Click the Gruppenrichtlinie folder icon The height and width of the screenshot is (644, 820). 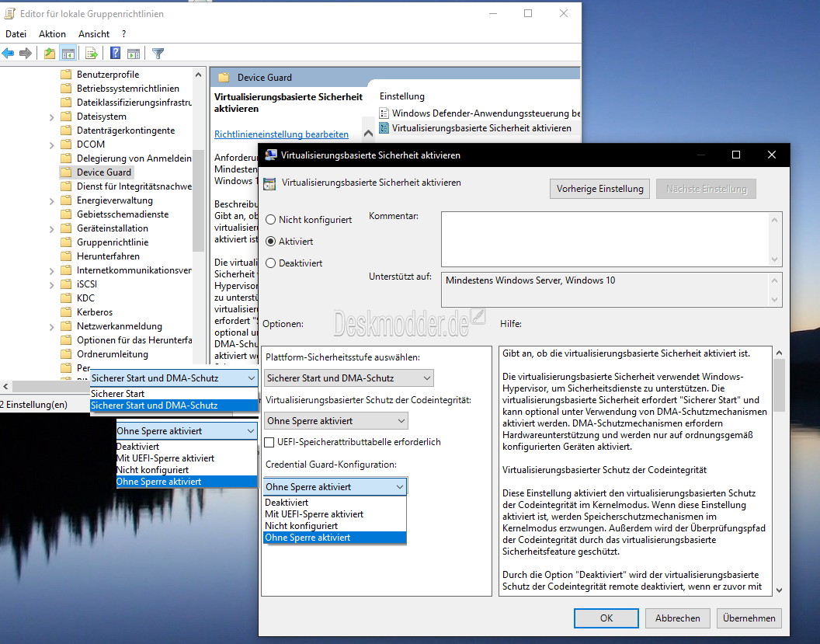coord(66,242)
